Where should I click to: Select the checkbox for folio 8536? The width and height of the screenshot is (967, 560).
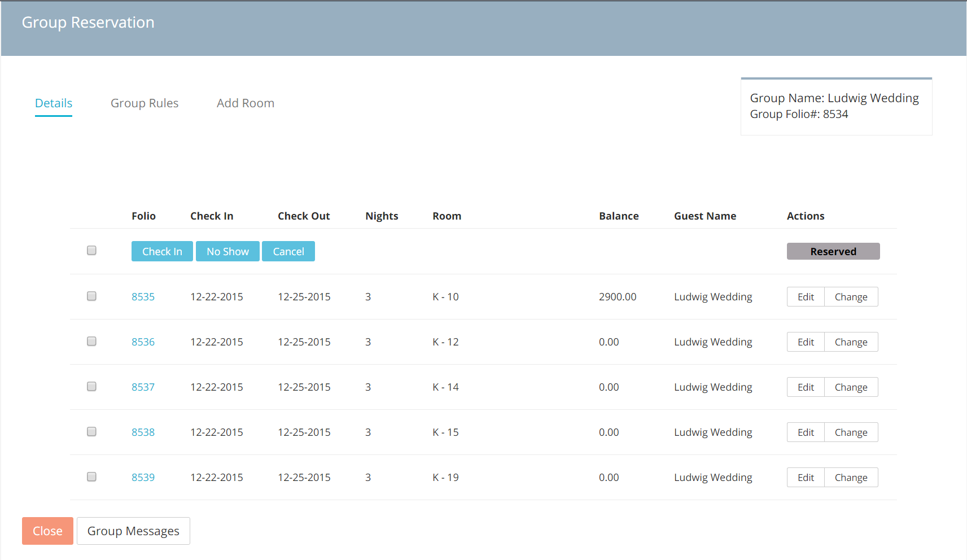point(91,342)
